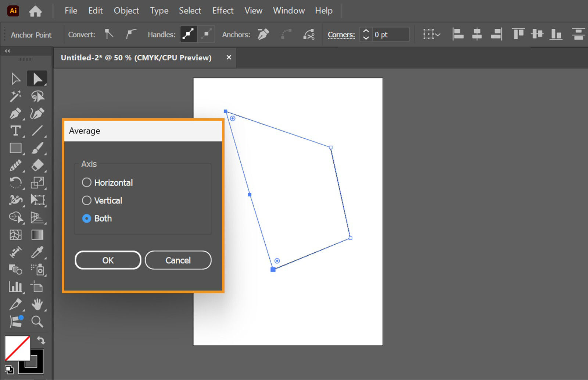Select the Vertical axis radio button

click(87, 200)
